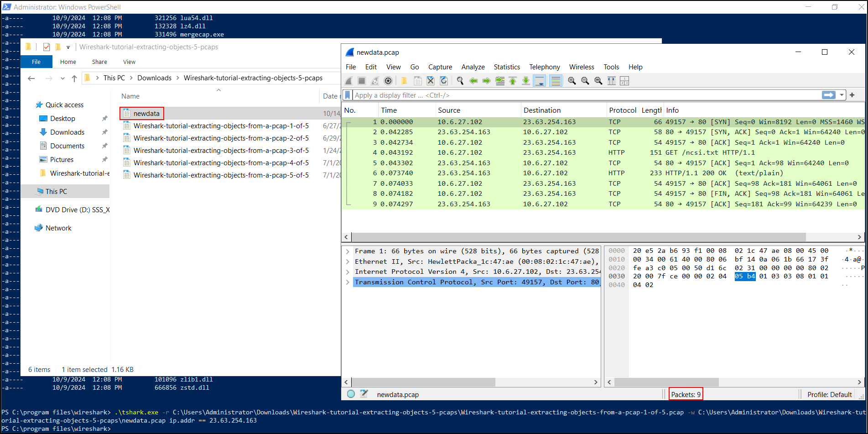The image size is (868, 434).
Task: Click the Find packet magnifier icon
Action: (460, 81)
